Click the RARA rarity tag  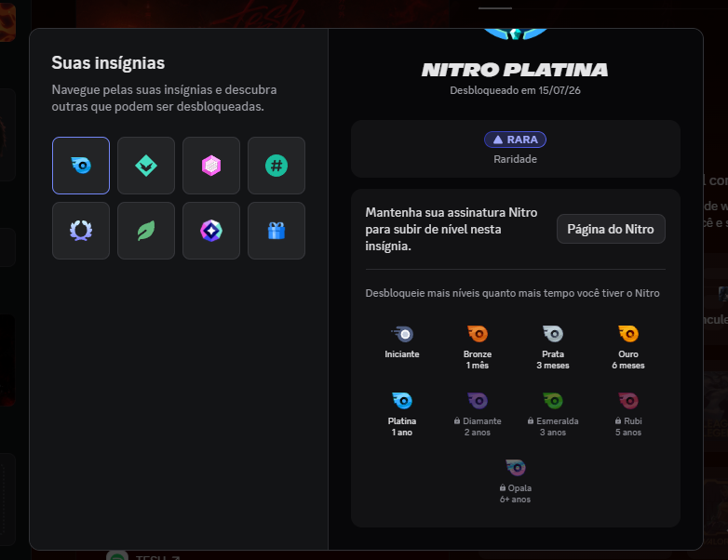[515, 140]
